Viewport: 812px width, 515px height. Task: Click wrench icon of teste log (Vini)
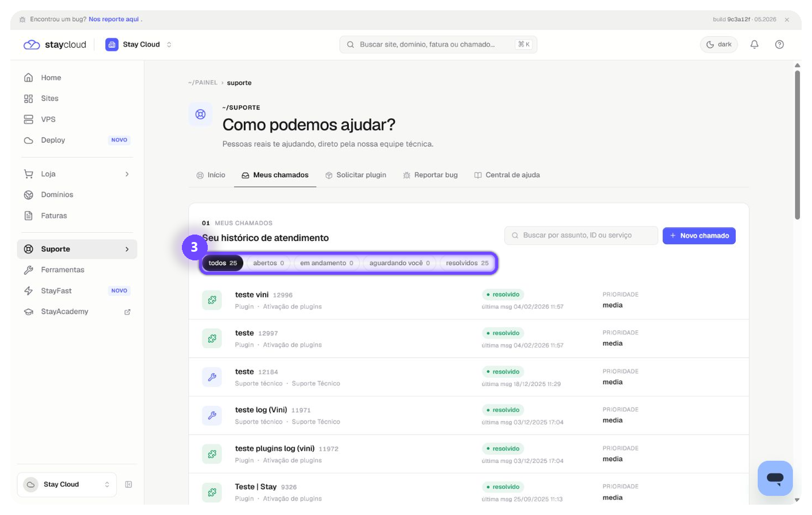point(212,415)
